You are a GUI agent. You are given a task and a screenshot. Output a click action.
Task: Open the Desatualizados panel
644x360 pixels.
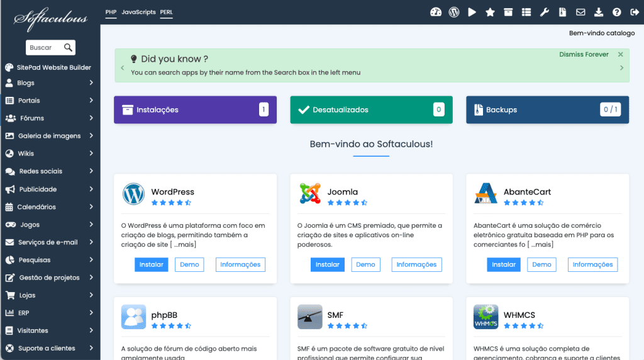[x=371, y=110]
